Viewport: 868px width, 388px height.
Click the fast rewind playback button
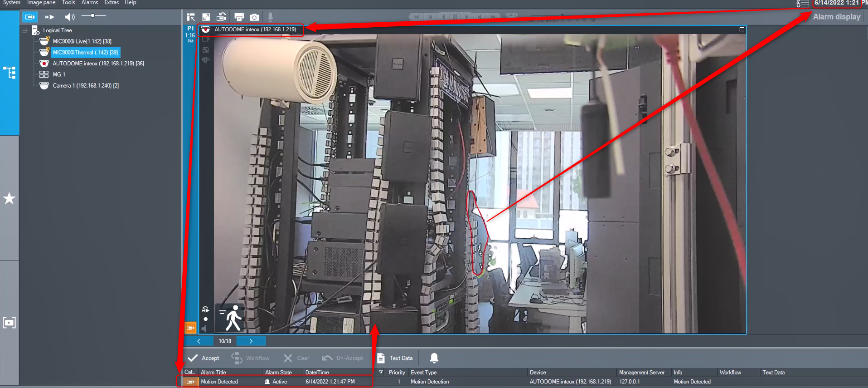coord(416,17)
